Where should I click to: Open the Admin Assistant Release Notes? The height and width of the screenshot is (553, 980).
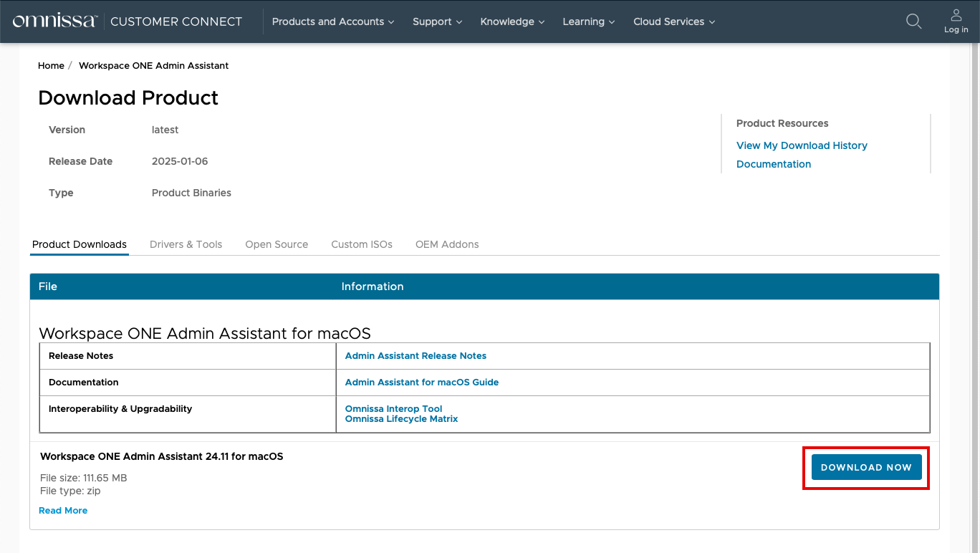point(415,355)
